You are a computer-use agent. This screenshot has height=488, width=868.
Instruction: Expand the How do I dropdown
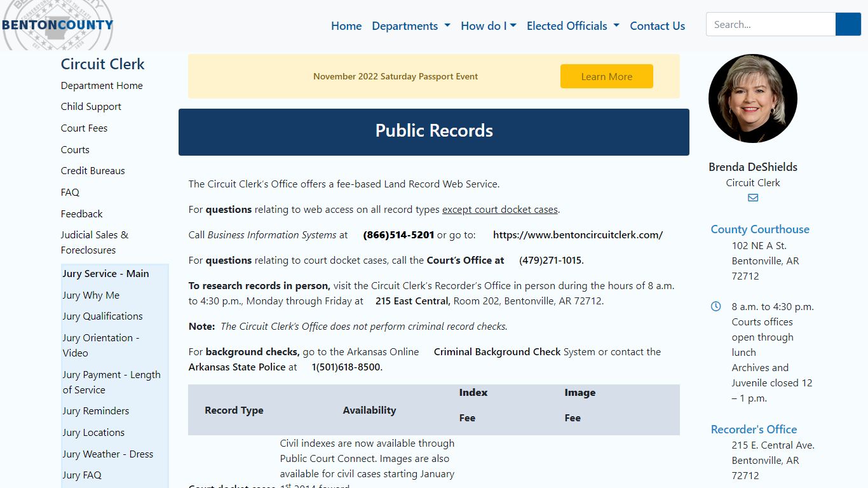point(488,25)
